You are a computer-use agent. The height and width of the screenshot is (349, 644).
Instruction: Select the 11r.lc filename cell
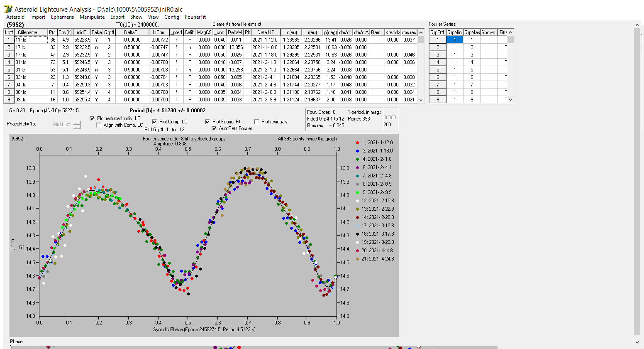31,40
